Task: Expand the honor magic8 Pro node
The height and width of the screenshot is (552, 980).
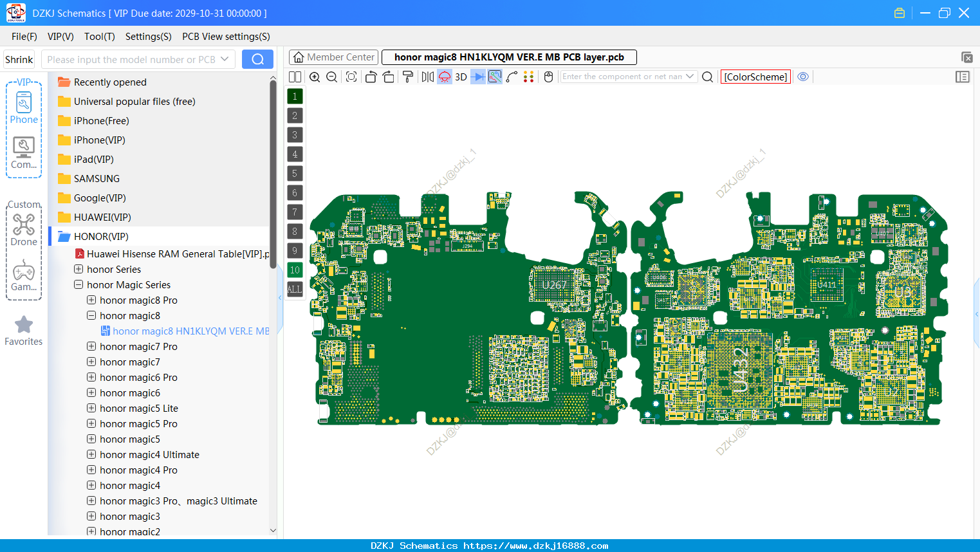Action: click(91, 300)
